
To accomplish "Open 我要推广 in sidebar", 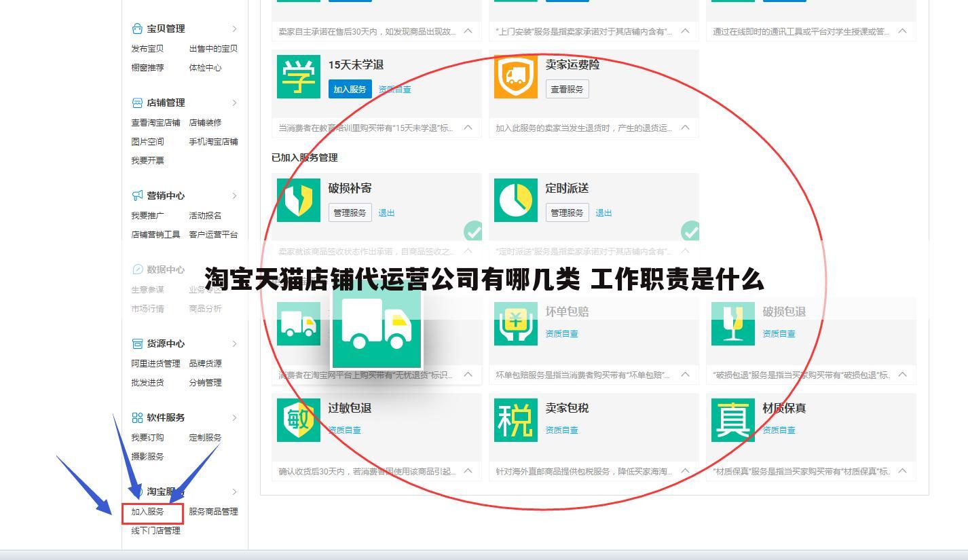I will click(x=147, y=215).
